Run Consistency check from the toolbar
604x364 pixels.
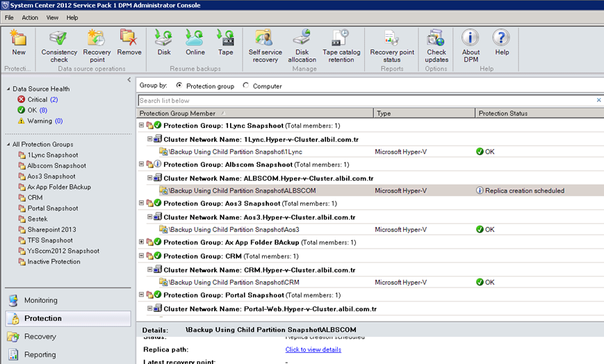59,47
